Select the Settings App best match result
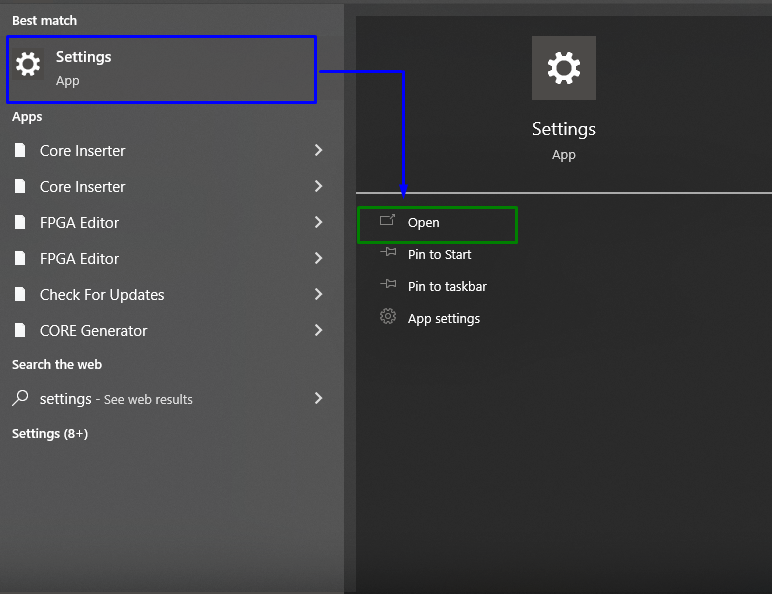 pos(161,69)
